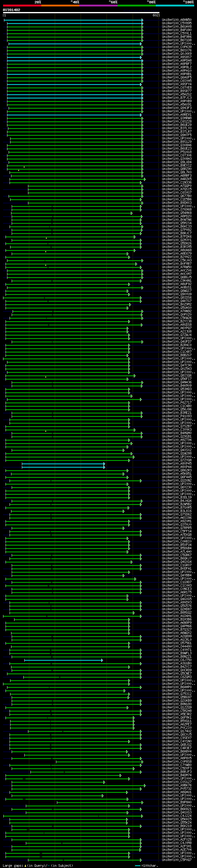
Task: Select label UniRef100_C6SYA5
Action: [177, 81]
